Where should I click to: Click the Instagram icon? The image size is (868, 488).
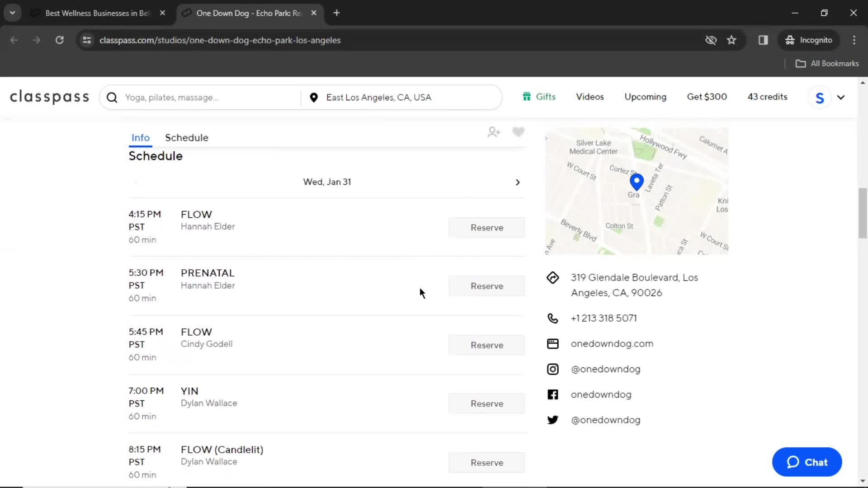pyautogui.click(x=552, y=369)
